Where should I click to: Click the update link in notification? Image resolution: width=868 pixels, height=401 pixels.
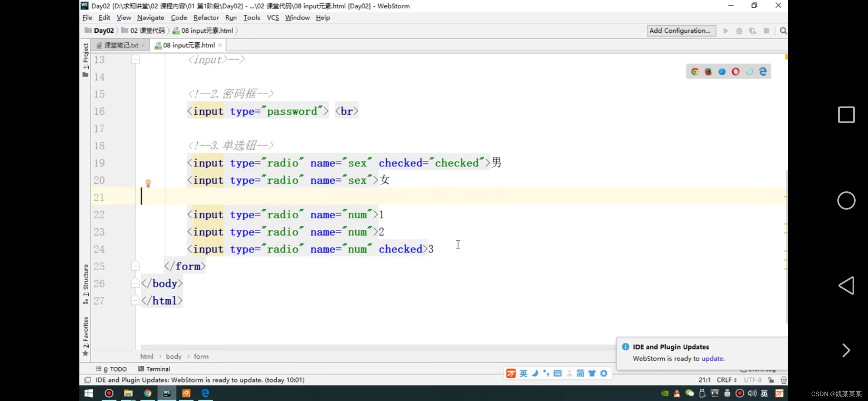712,358
